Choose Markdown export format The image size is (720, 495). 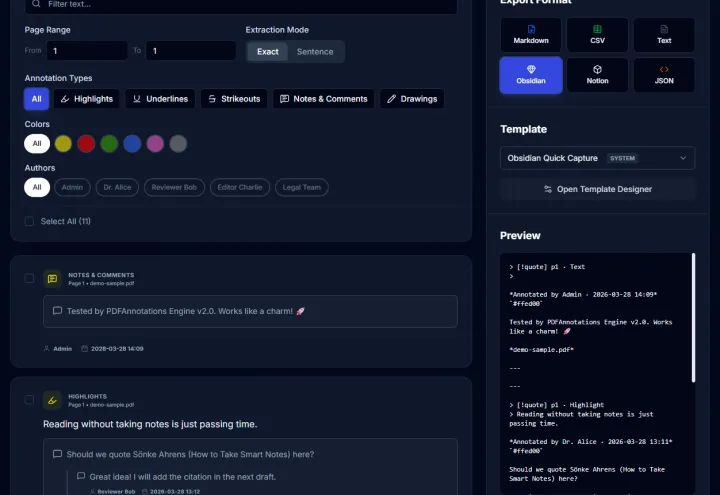(x=531, y=35)
